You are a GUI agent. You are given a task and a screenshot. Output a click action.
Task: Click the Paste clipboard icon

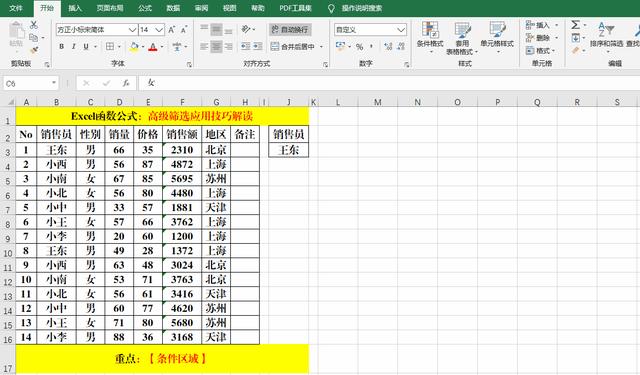[x=16, y=31]
